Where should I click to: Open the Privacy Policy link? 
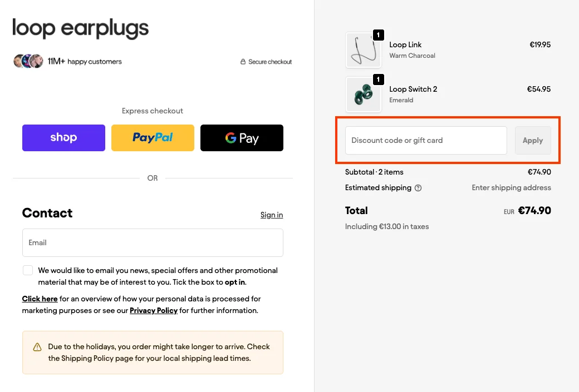pyautogui.click(x=154, y=310)
